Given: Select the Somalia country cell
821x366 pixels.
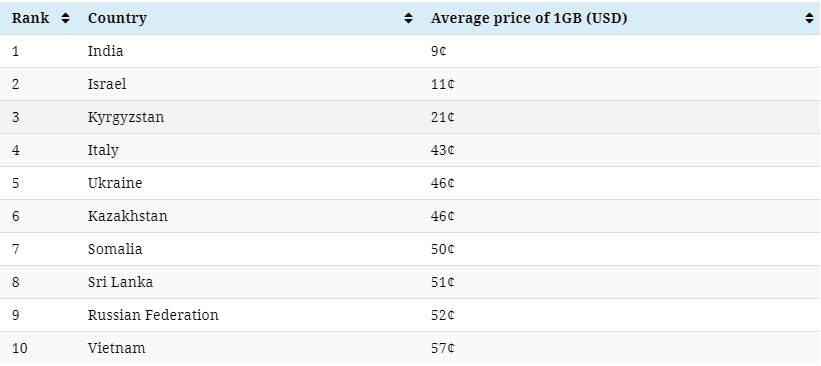Looking at the screenshot, I should (x=115, y=249).
